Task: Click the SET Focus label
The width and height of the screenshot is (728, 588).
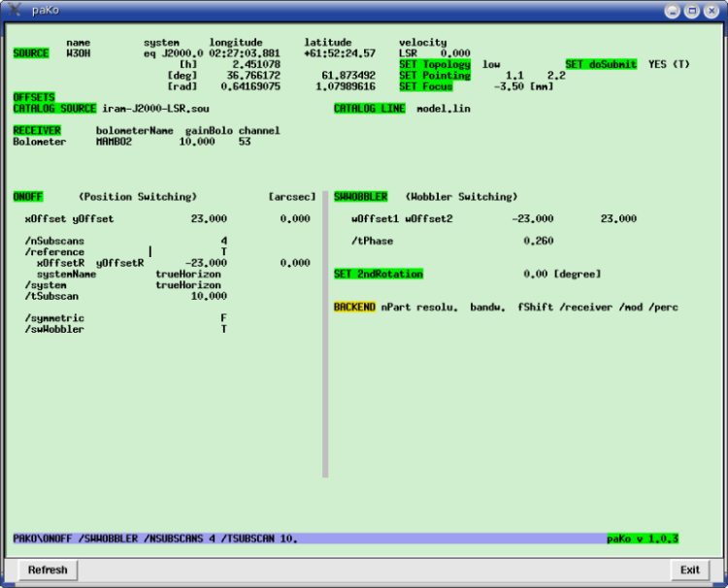Action: point(426,86)
